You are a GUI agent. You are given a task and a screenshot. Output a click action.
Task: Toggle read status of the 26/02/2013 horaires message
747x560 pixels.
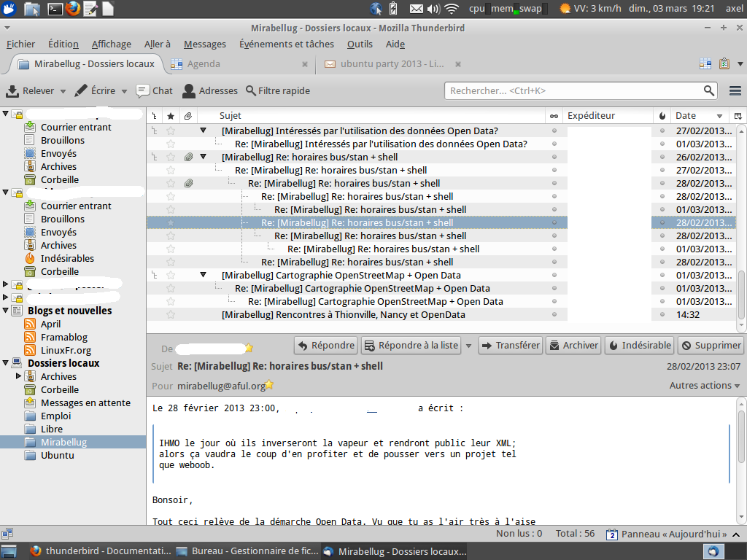tap(554, 157)
